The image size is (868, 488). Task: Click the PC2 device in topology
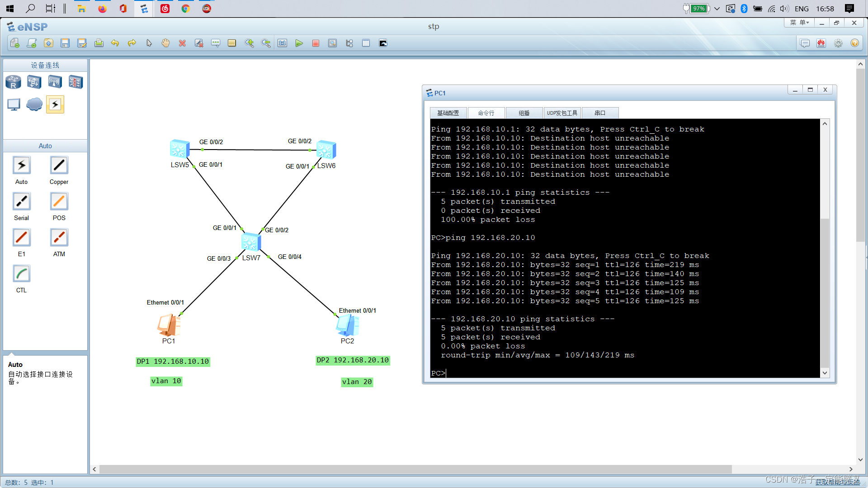347,325
